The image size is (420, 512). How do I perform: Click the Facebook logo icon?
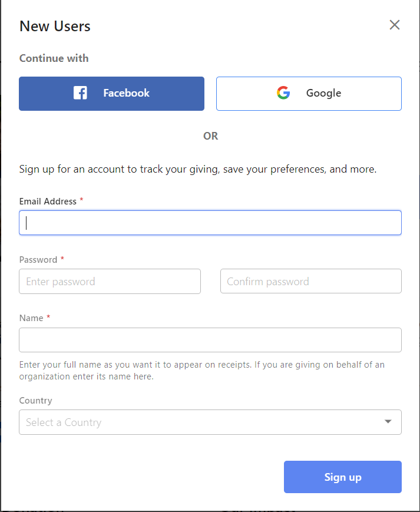80,93
